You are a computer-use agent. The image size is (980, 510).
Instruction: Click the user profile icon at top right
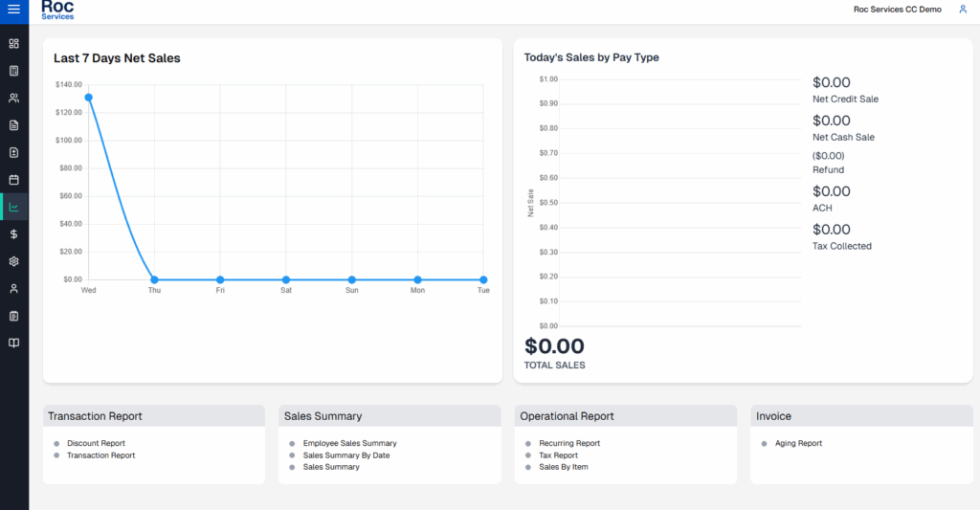pyautogui.click(x=963, y=10)
